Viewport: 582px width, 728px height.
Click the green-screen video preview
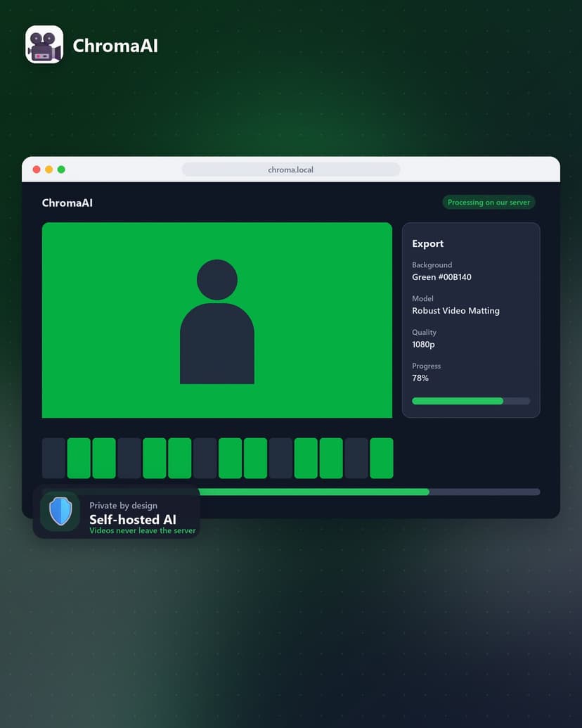pos(217,320)
